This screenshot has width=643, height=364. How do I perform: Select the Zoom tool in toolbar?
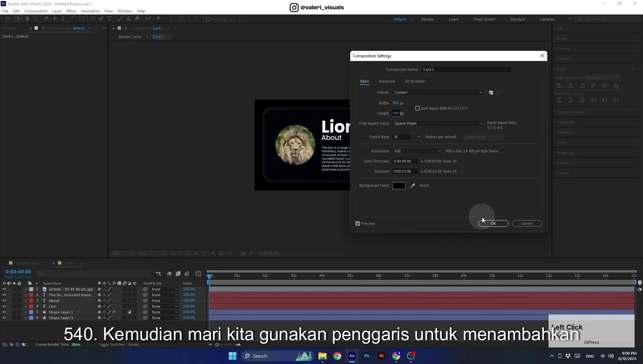pyautogui.click(x=35, y=19)
